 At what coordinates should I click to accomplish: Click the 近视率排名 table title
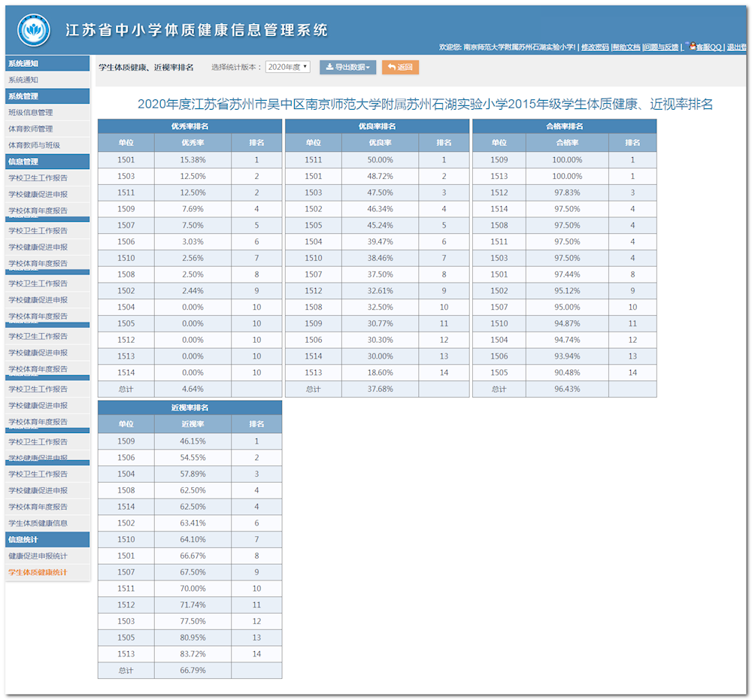pos(190,408)
